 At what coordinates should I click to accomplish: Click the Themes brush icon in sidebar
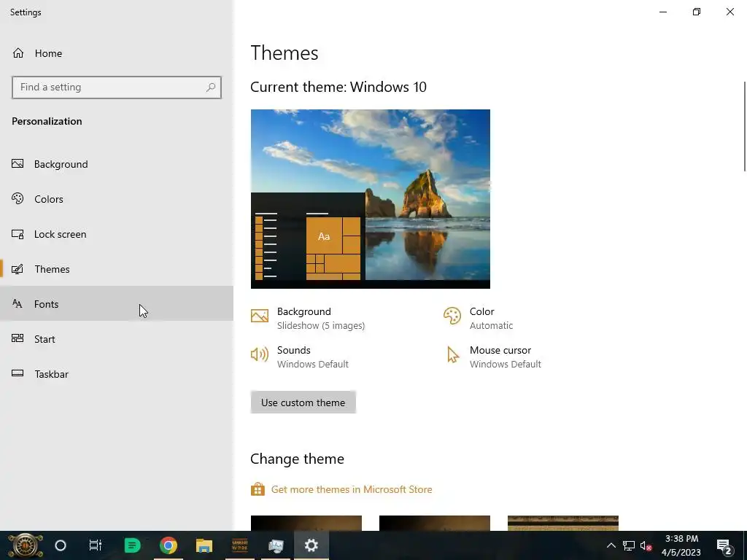(18, 269)
